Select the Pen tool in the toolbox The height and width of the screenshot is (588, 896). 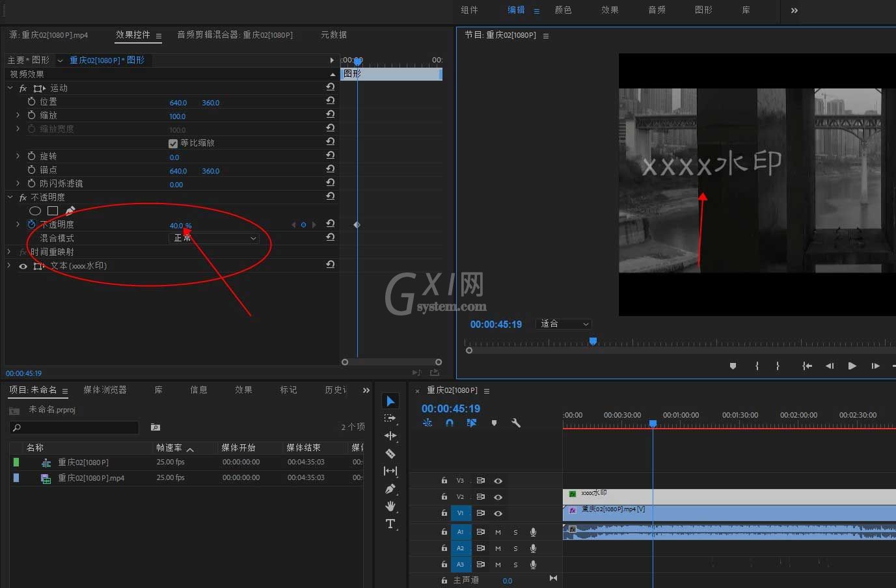pyautogui.click(x=390, y=488)
